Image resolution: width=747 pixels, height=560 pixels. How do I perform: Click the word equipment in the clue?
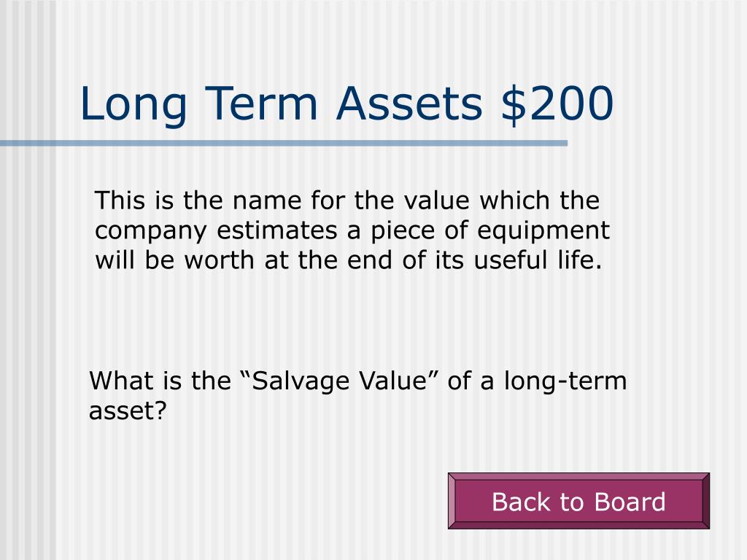tap(543, 232)
